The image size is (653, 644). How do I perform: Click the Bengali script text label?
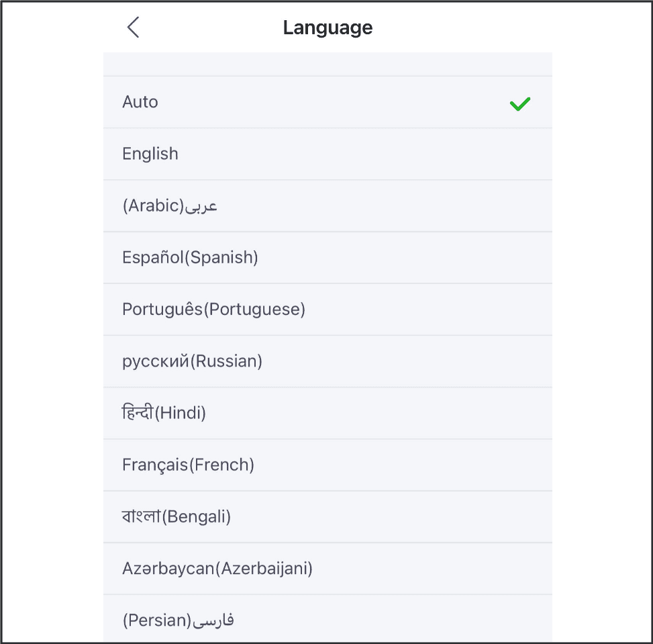point(141,516)
